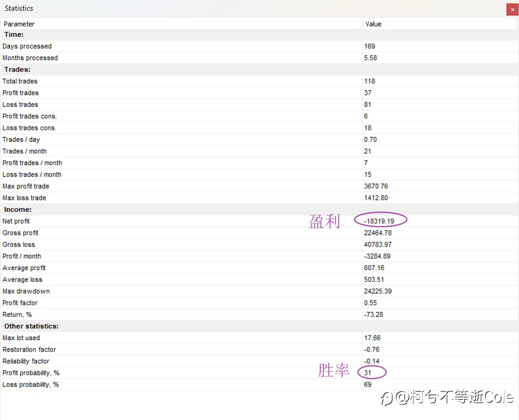Select the Max profit trade label
Screen dimensions: 519x420
coord(26,186)
